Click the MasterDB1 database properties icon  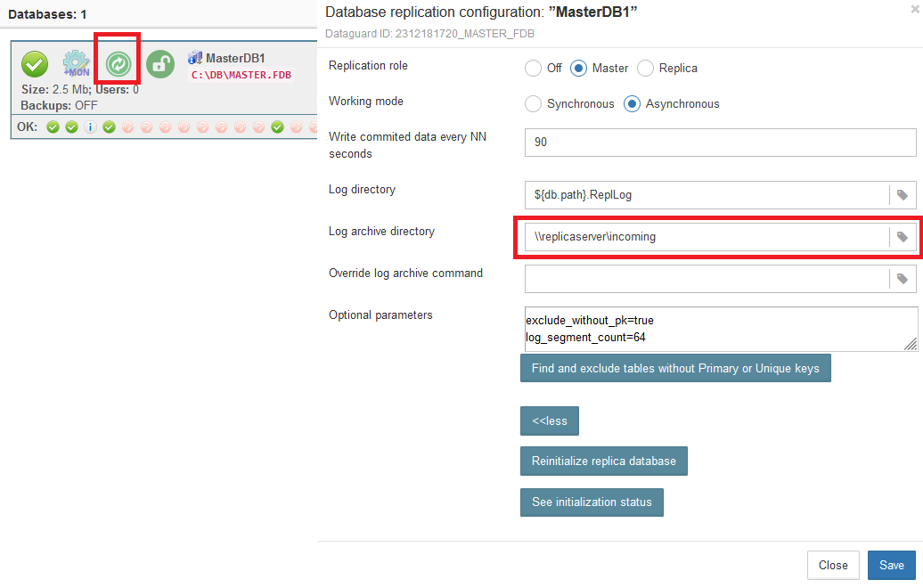[x=195, y=58]
